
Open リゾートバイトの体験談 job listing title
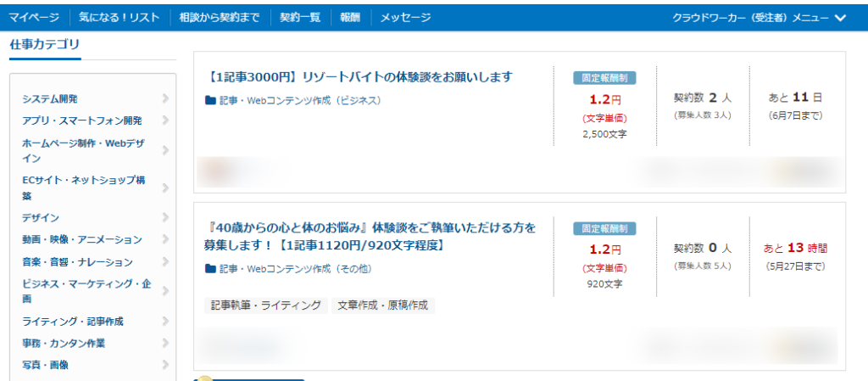pyautogui.click(x=359, y=77)
